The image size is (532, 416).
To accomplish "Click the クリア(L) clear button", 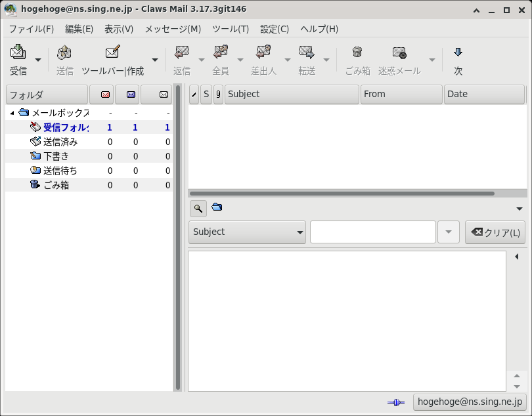I will tap(495, 232).
